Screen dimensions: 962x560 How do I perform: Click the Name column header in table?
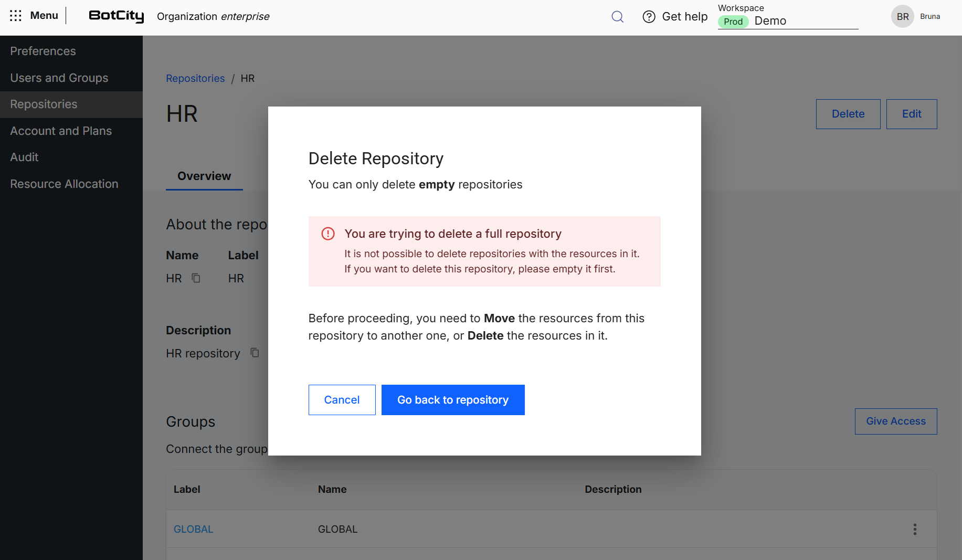(332, 489)
